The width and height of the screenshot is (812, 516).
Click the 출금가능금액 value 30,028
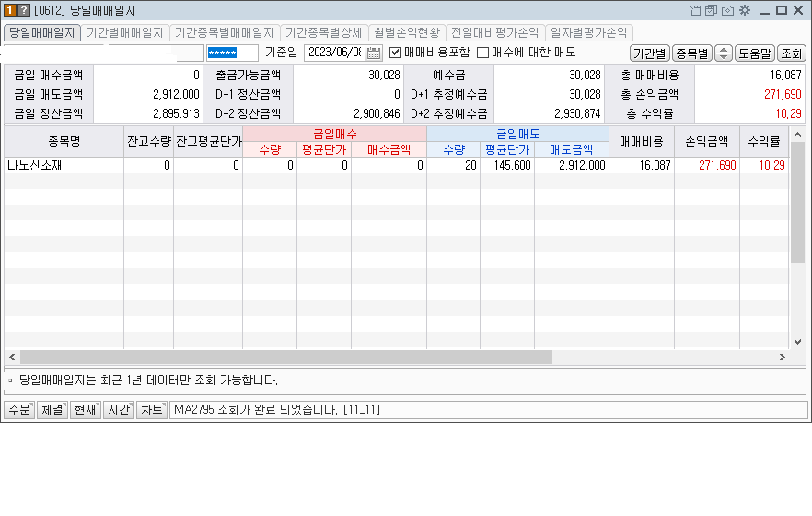pos(384,76)
